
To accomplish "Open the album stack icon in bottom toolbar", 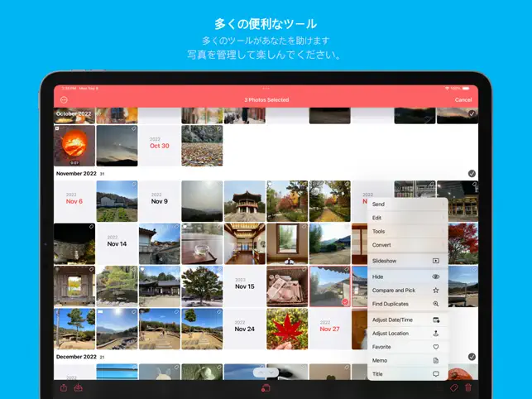I will (266, 387).
